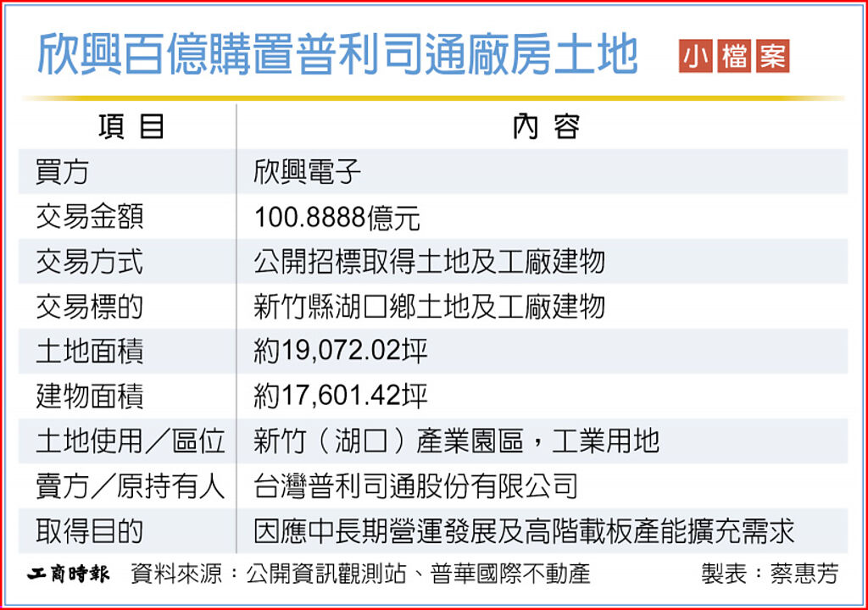Select the 土地面積 row label

pyautogui.click(x=90, y=351)
